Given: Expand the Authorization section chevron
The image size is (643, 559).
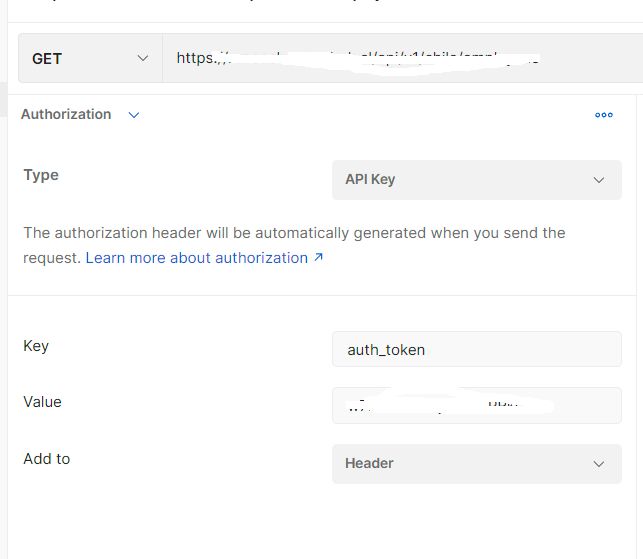Looking at the screenshot, I should 134,115.
